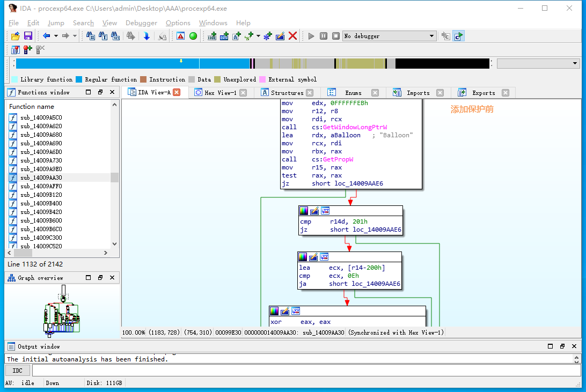Click the Functions list vertical scrollbar thumb

pyautogui.click(x=114, y=177)
